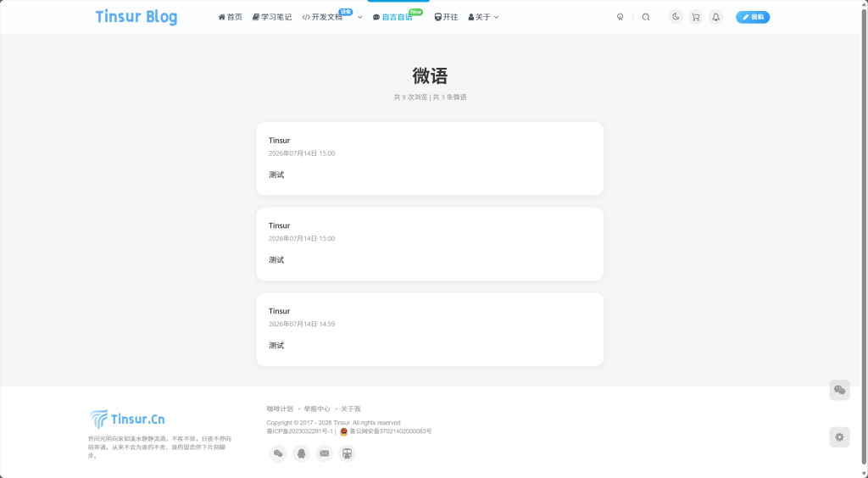This screenshot has height=478, width=868.
Task: Click the timestamp '2026年07月14日 14:59'
Action: [x=302, y=324]
